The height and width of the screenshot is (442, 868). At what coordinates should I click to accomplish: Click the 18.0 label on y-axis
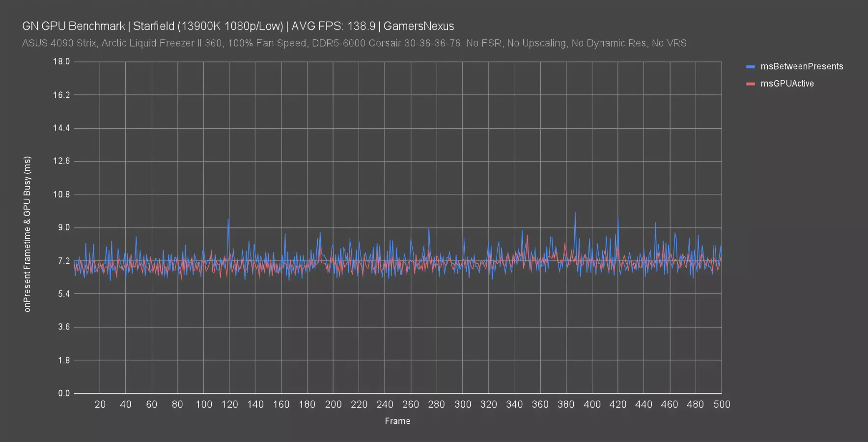61,62
